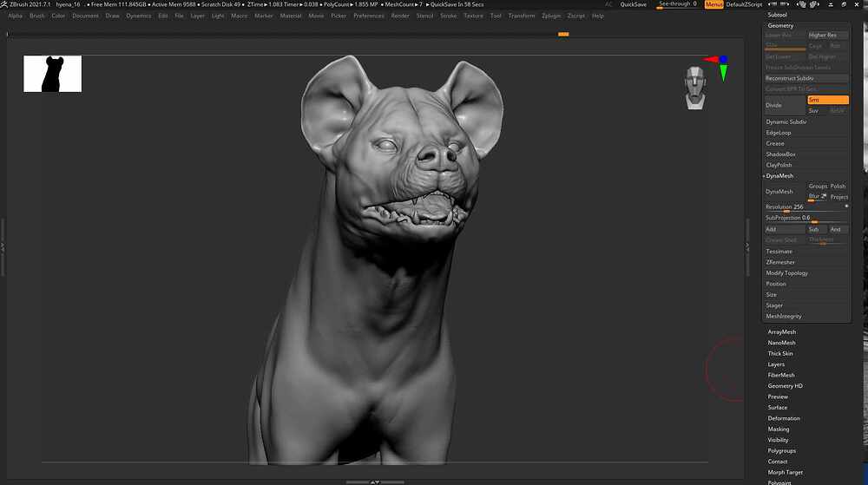Viewport: 868px width, 485px height.
Task: Collapse the DynaMesh section header
Action: pyautogui.click(x=779, y=176)
